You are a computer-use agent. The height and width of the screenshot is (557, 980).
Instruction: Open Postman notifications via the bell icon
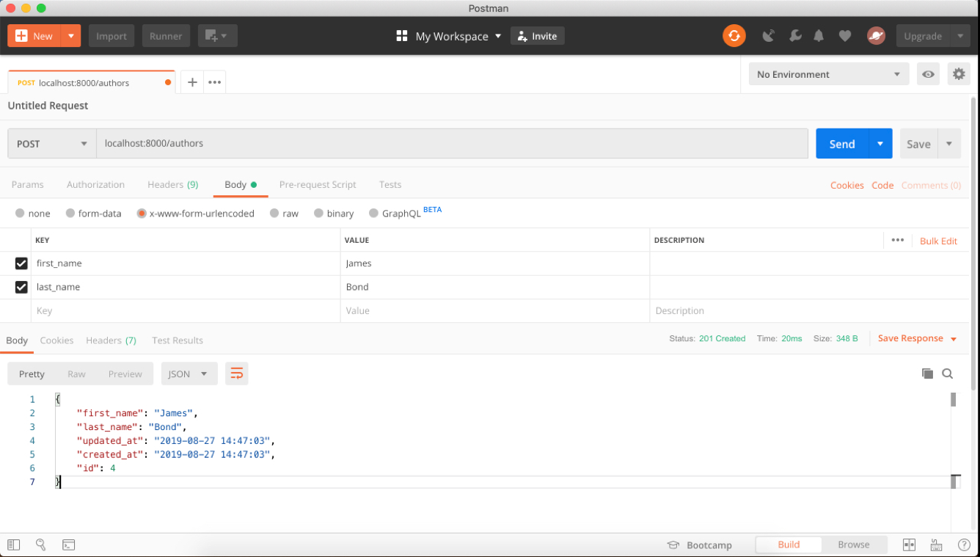(819, 35)
